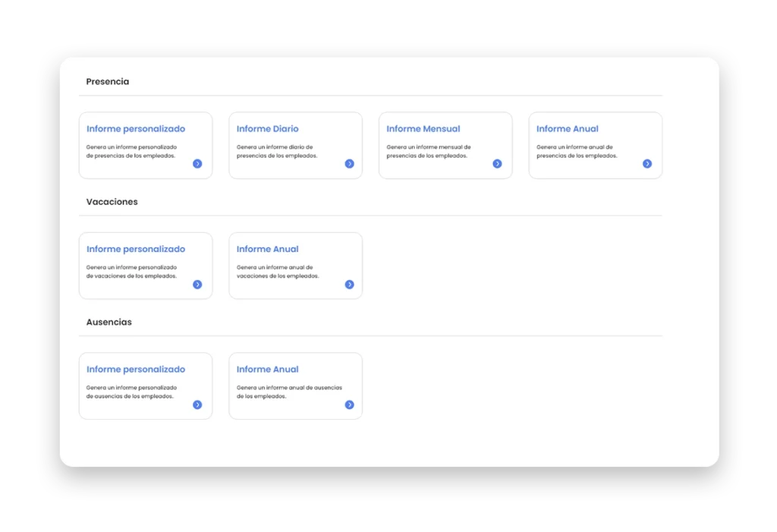The image size is (777, 532).
Task: Click arrow icon on Ausencias Informe personalizado card
Action: [197, 405]
